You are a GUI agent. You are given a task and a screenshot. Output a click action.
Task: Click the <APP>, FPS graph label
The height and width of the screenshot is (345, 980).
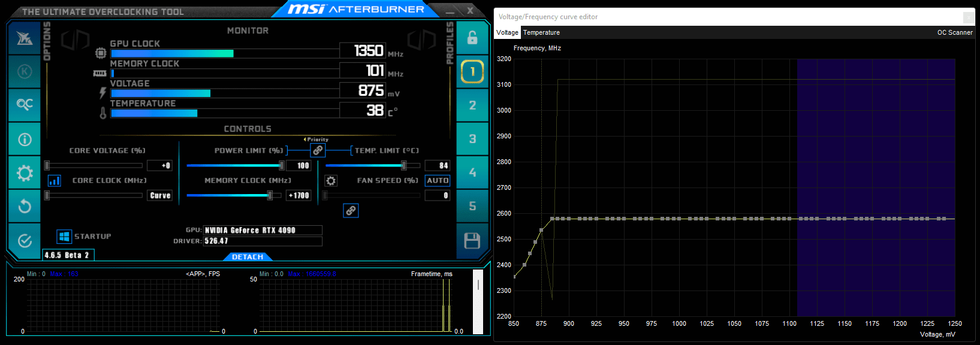tap(203, 274)
